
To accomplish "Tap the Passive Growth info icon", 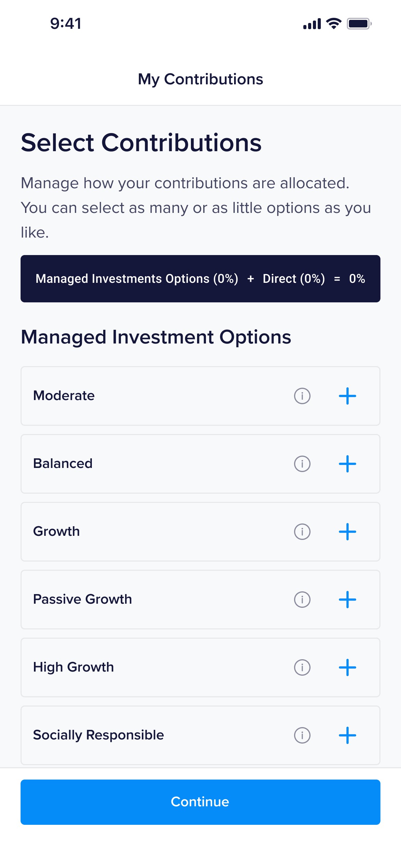I will [x=302, y=600].
